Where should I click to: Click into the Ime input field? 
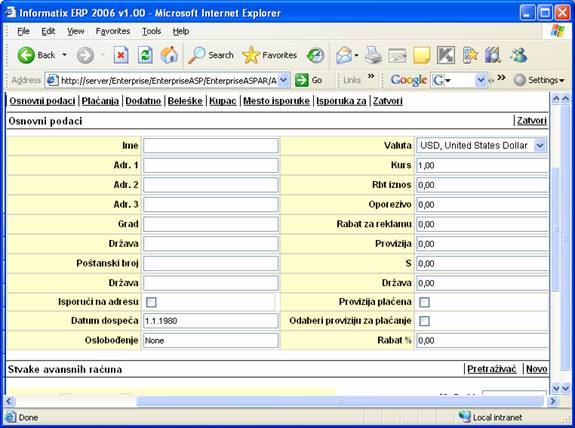click(210, 146)
